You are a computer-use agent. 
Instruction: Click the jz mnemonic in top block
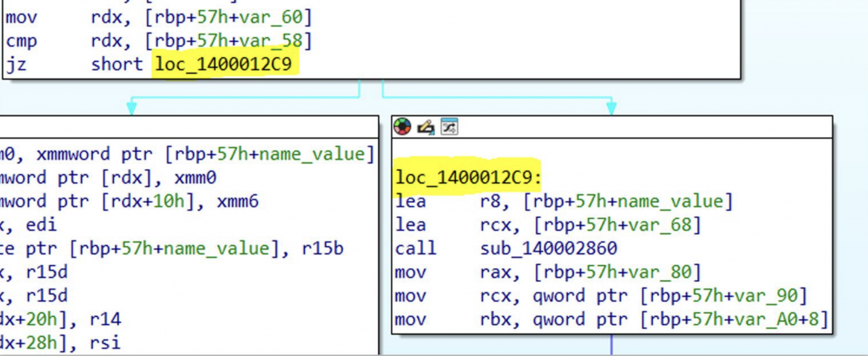pos(16,65)
